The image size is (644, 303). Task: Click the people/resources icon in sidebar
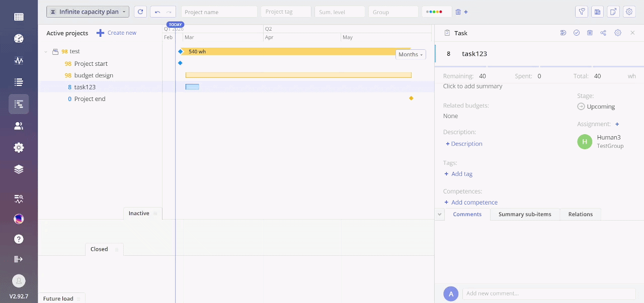(19, 126)
